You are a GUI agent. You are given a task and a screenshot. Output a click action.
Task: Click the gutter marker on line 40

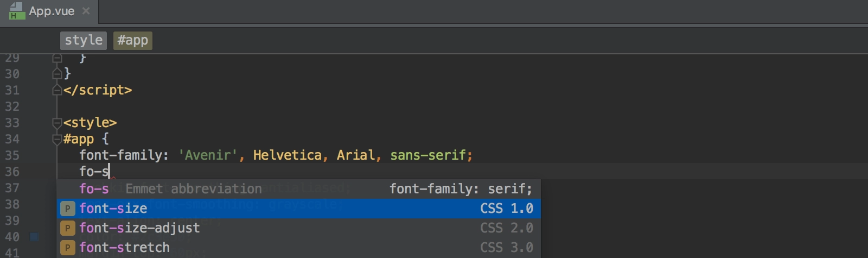click(x=34, y=237)
